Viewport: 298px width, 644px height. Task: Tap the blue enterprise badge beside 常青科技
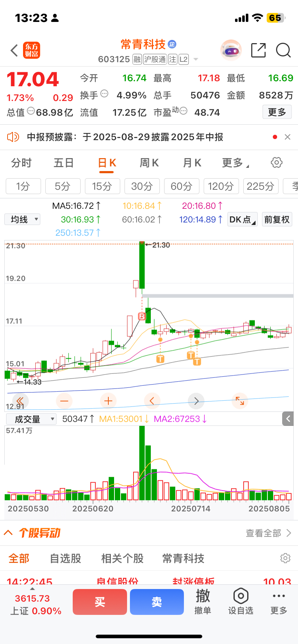[172, 44]
